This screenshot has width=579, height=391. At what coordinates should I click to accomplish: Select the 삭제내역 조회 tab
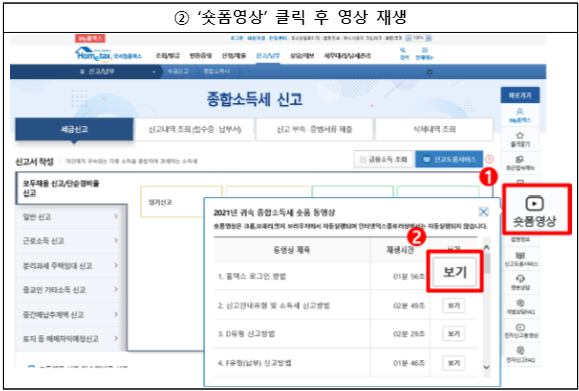[x=434, y=130]
